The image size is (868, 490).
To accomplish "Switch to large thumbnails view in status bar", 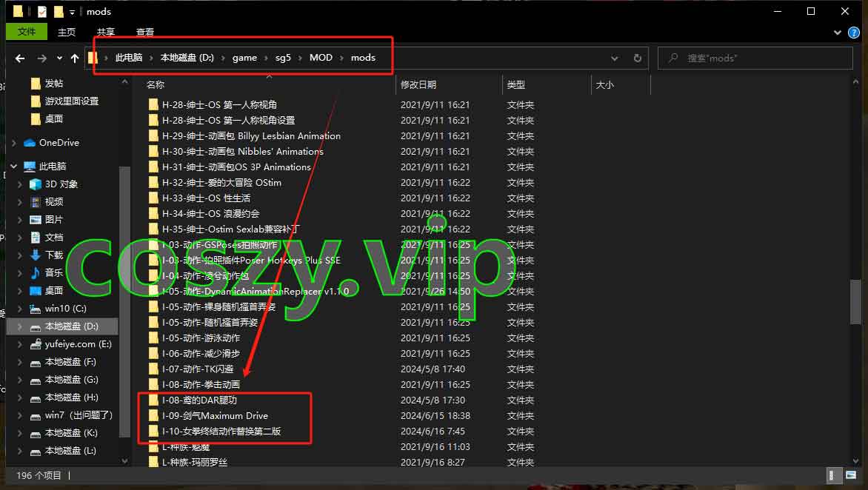I will (x=851, y=476).
